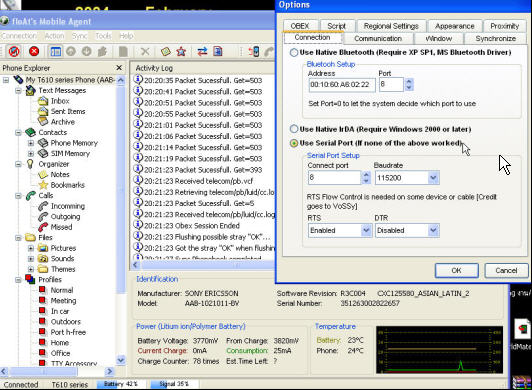Click the Bookmarks star icon in tree
This screenshot has width=532, height=390.
[x=43, y=185]
